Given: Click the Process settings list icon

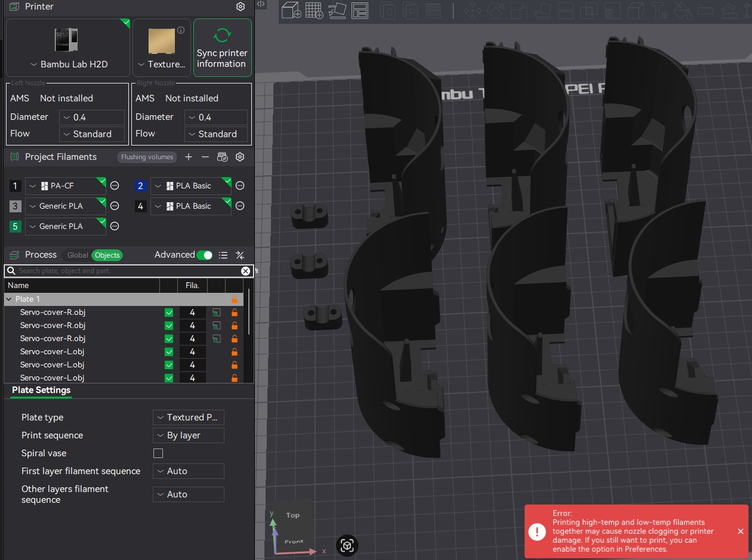Looking at the screenshot, I should click(223, 255).
